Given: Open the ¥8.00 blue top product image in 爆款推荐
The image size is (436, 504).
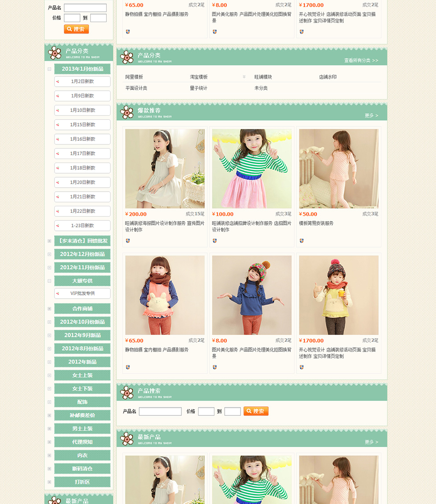Looking at the screenshot, I should (252, 295).
